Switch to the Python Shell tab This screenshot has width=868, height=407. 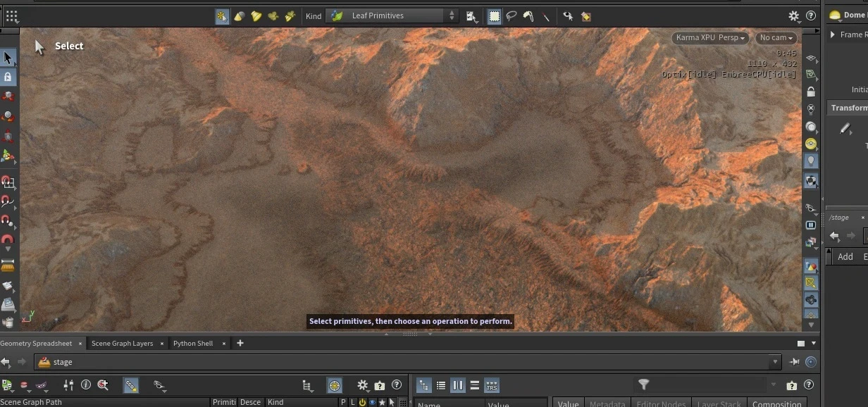pyautogui.click(x=193, y=344)
